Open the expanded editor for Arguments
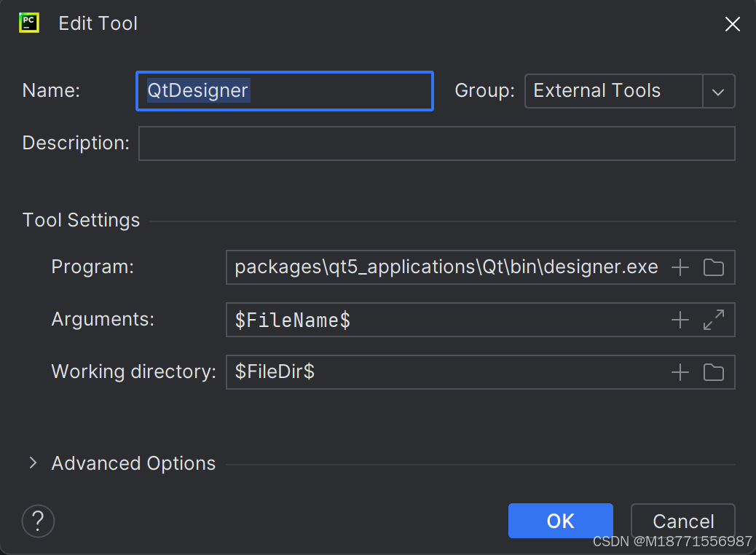This screenshot has width=756, height=555. pos(713,320)
